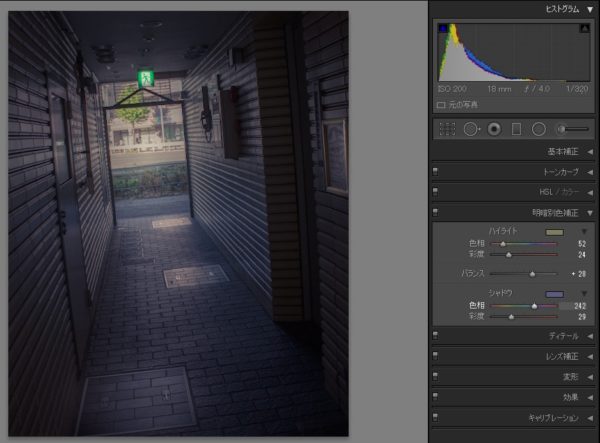This screenshot has width=600, height=443.
Task: Select the Graduated Filter tool
Action: tap(516, 129)
